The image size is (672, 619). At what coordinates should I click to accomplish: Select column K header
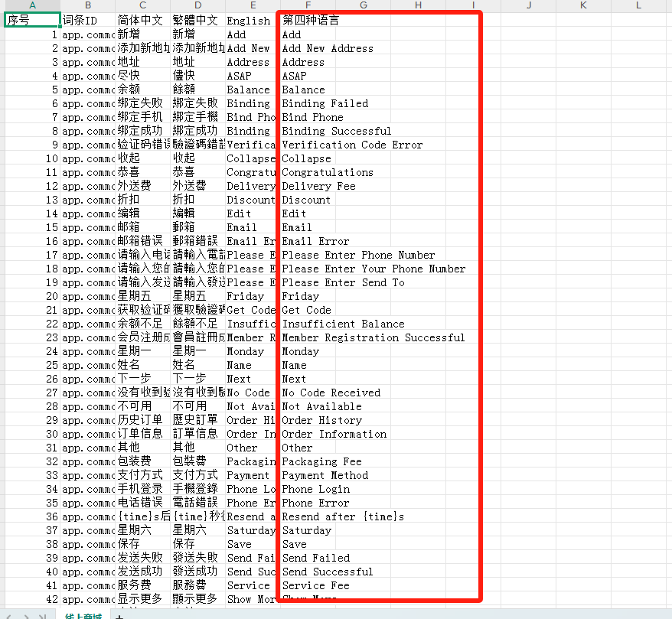click(583, 5)
